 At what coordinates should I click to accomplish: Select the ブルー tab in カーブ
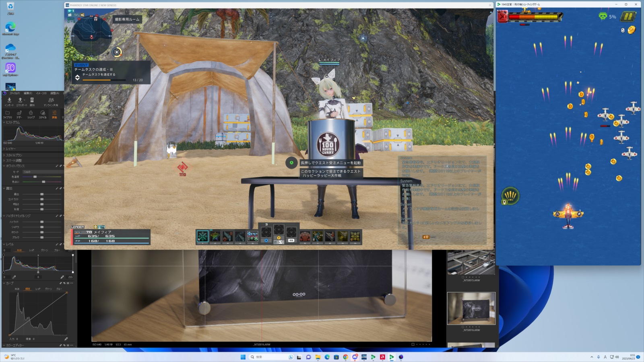[59, 289]
